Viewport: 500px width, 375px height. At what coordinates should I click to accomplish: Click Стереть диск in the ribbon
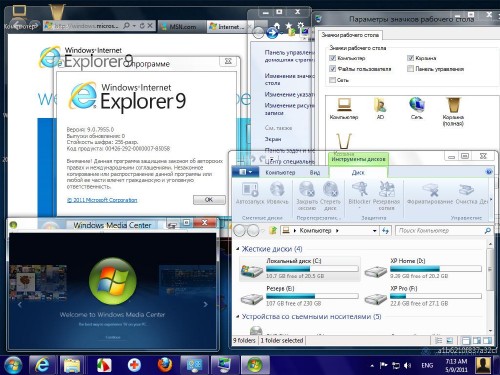pyautogui.click(x=330, y=196)
